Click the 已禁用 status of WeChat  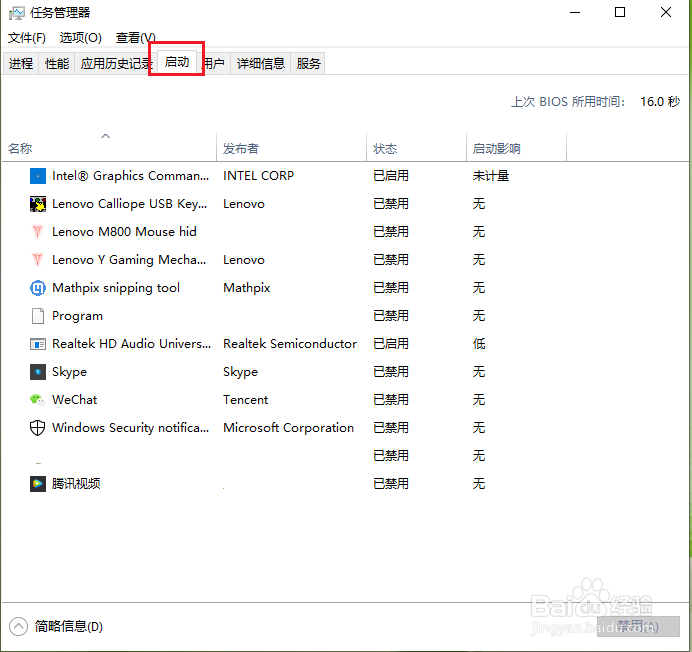point(391,400)
